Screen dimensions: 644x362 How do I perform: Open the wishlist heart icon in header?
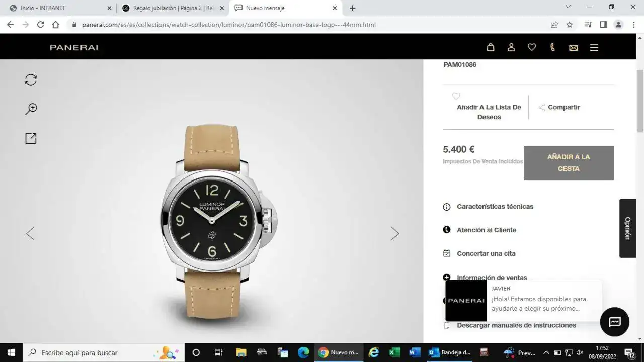(x=532, y=47)
